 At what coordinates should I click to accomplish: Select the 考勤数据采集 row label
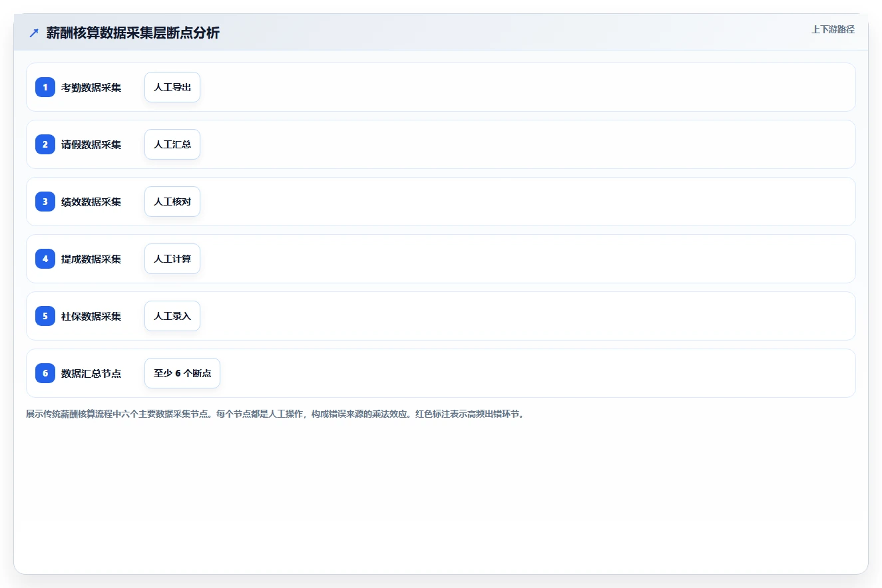[91, 87]
